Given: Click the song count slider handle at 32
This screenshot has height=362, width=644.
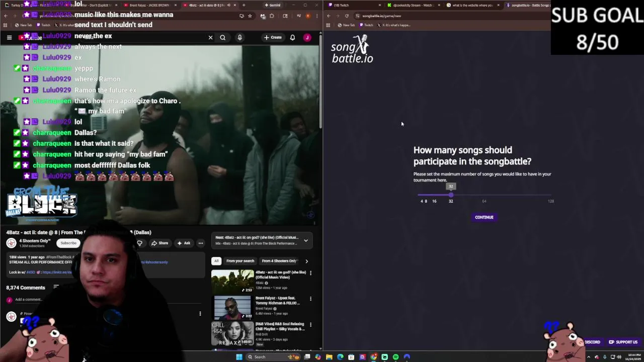Looking at the screenshot, I should click(x=451, y=195).
